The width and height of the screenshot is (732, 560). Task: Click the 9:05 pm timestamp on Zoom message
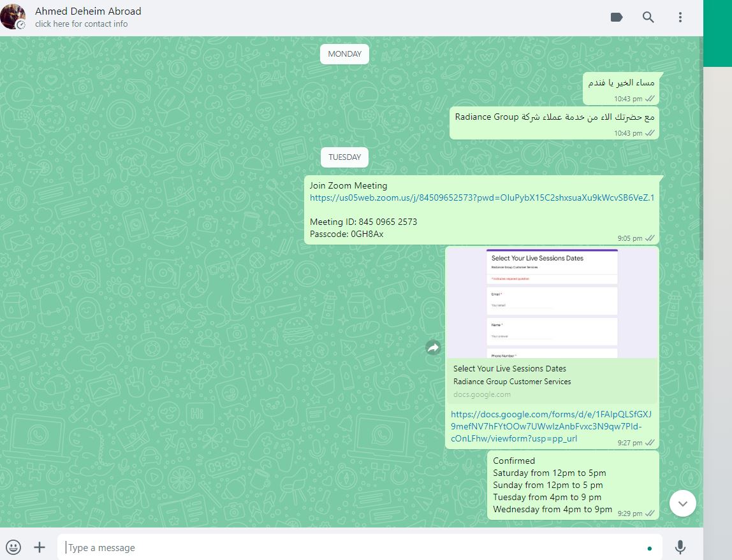pyautogui.click(x=630, y=238)
